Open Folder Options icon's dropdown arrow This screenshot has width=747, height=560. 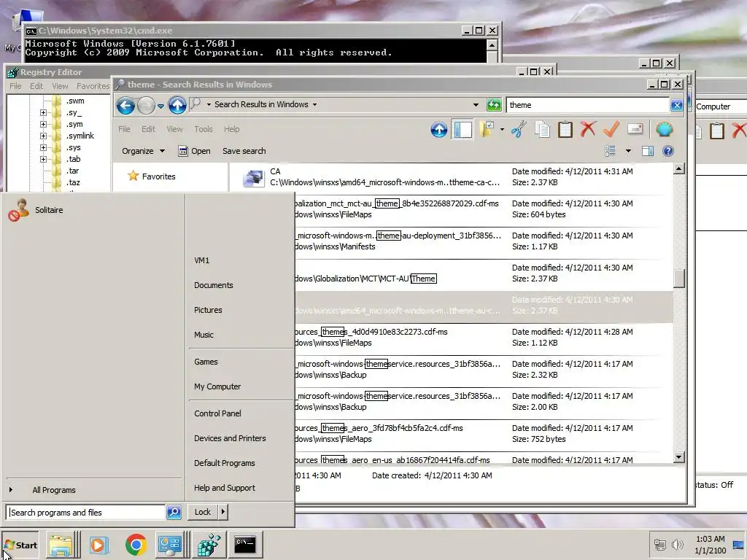pyautogui.click(x=502, y=130)
